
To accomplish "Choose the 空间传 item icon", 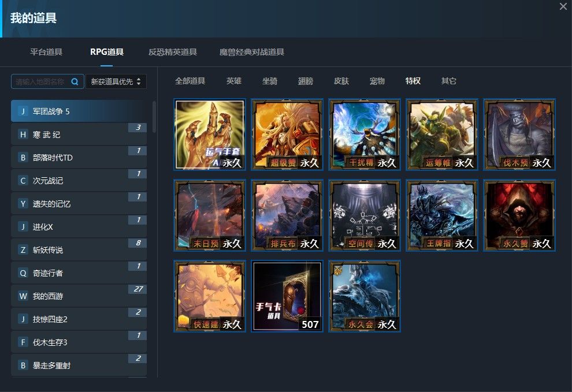I will [x=364, y=215].
